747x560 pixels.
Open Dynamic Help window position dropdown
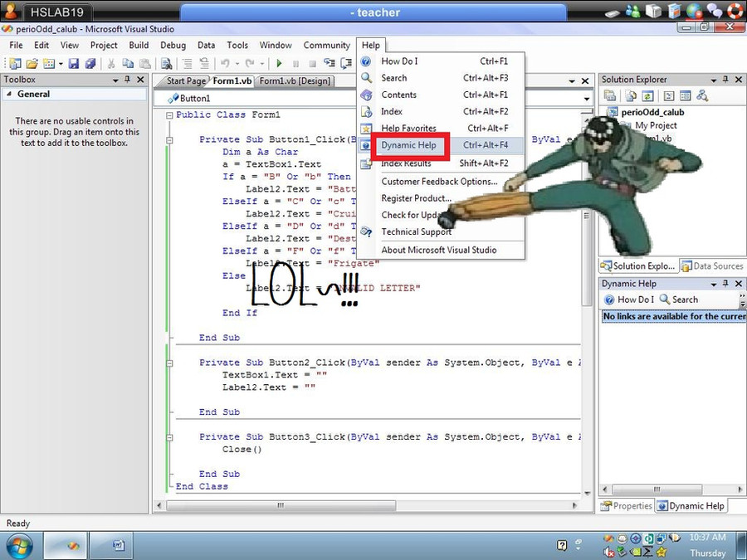[714, 285]
